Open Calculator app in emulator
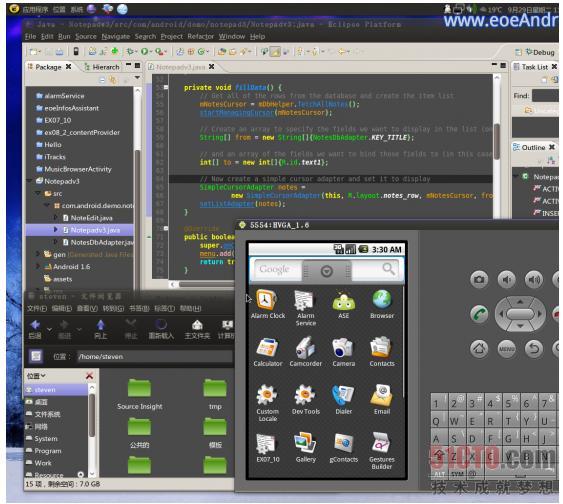 [267, 352]
